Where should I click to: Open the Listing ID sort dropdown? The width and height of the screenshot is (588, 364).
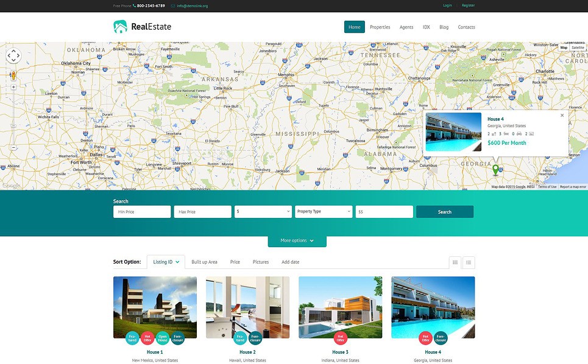point(166,262)
